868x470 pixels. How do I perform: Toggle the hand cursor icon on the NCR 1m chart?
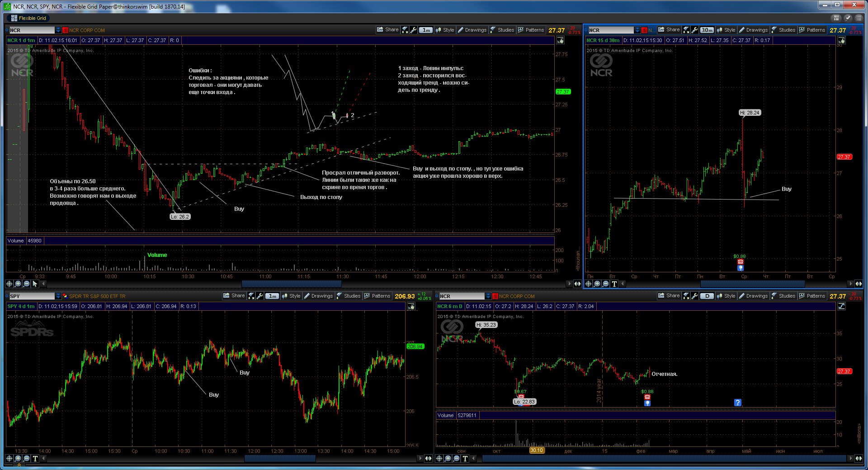(560, 40)
